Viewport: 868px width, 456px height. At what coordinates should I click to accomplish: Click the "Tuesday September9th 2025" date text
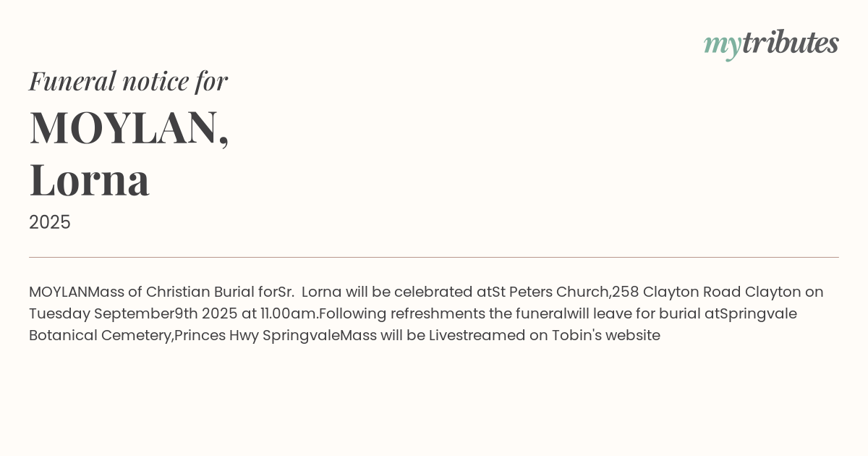[133, 313]
